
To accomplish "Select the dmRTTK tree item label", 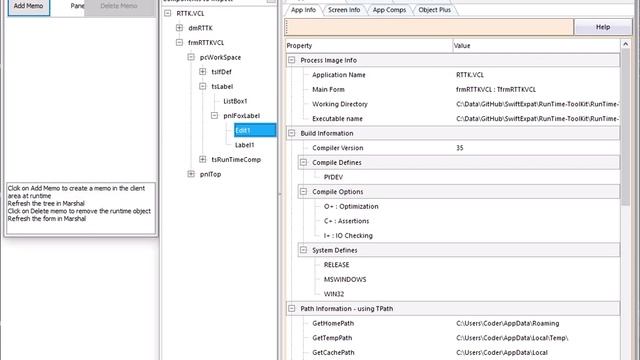I will pos(200,28).
